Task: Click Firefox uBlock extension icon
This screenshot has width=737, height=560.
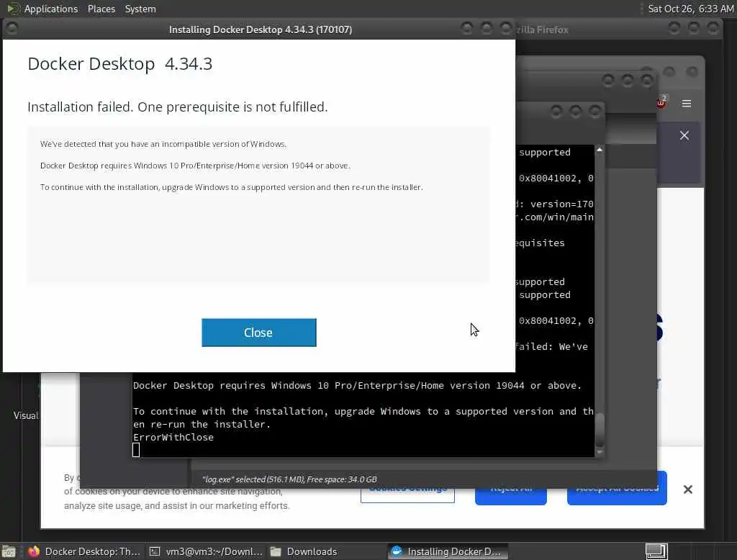Action: click(661, 102)
